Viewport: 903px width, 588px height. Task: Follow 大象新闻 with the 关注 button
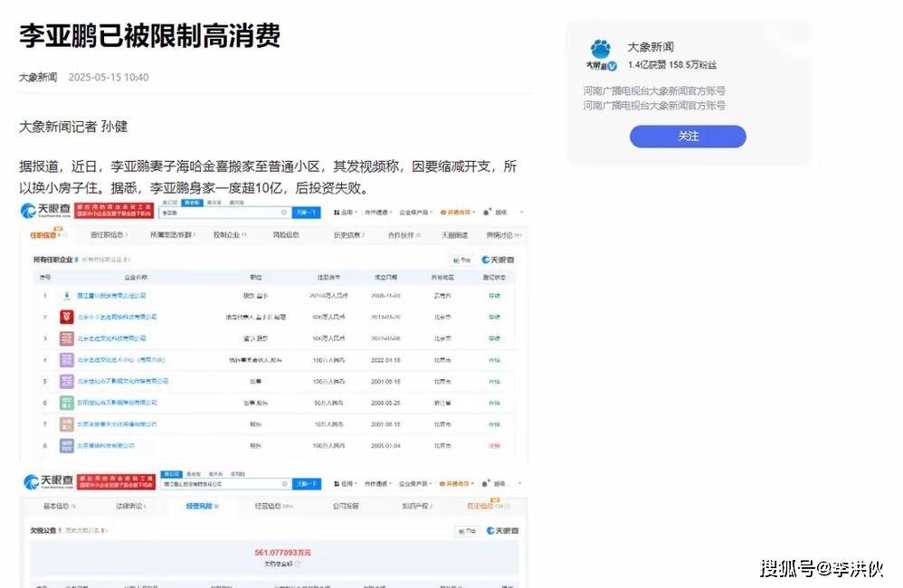tap(688, 137)
